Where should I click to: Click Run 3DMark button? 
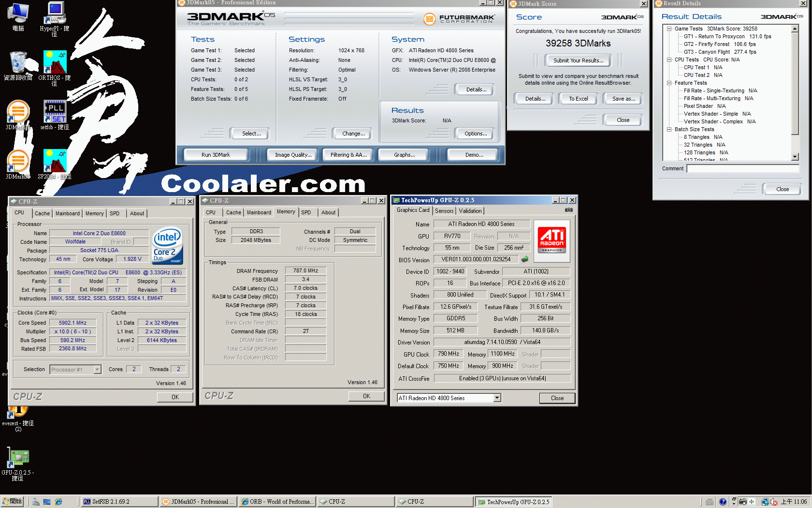pos(216,155)
